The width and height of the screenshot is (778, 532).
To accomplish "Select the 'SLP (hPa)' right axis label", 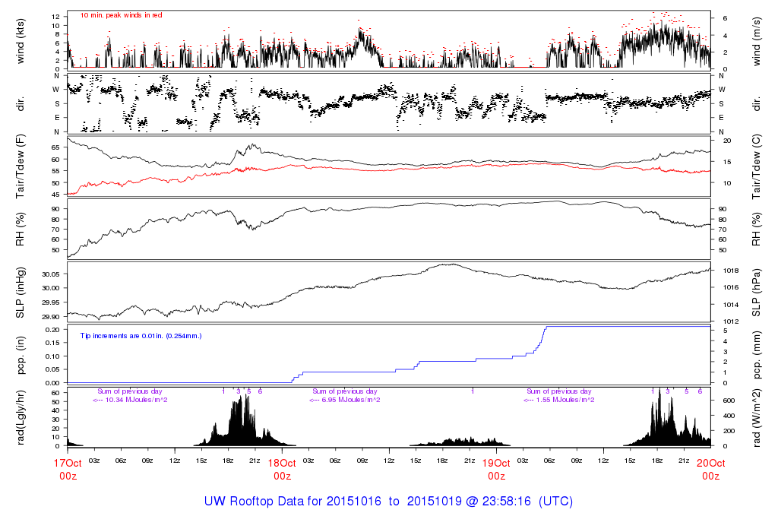I will pyautogui.click(x=757, y=293).
